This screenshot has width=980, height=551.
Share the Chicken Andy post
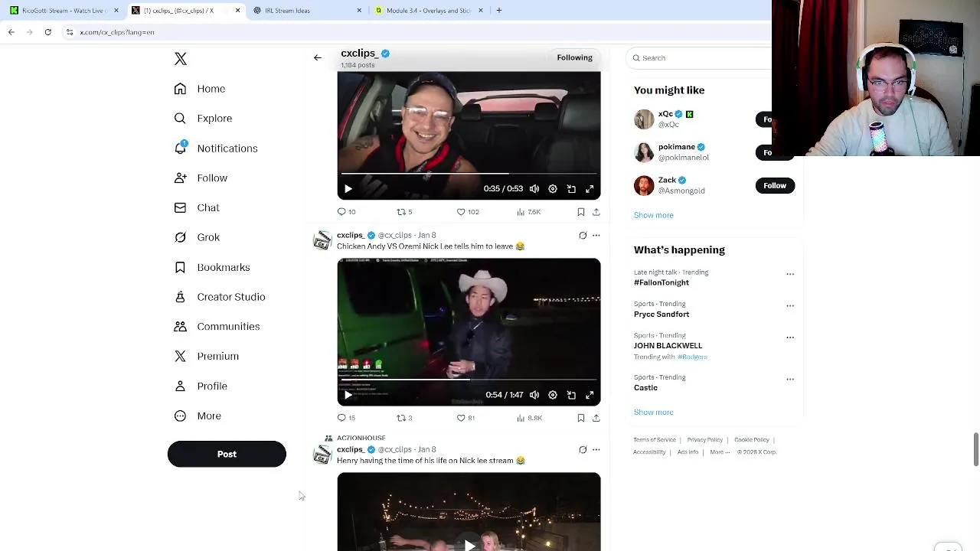click(596, 418)
